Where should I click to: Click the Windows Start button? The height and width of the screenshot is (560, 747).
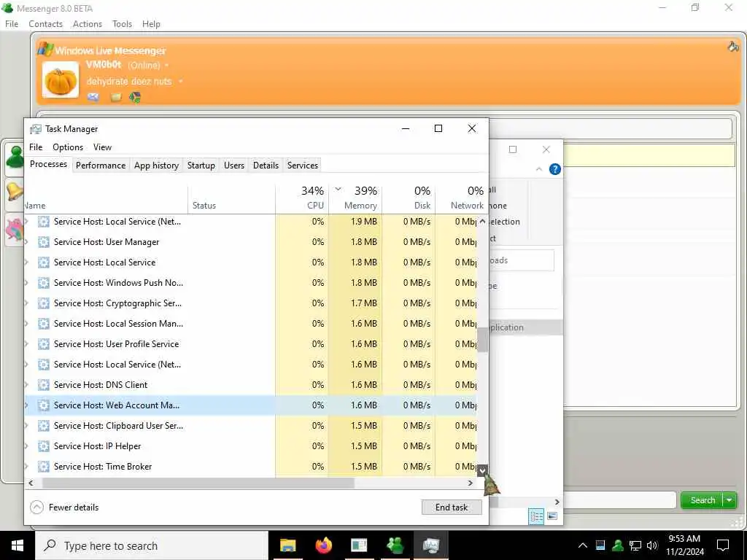click(x=18, y=545)
